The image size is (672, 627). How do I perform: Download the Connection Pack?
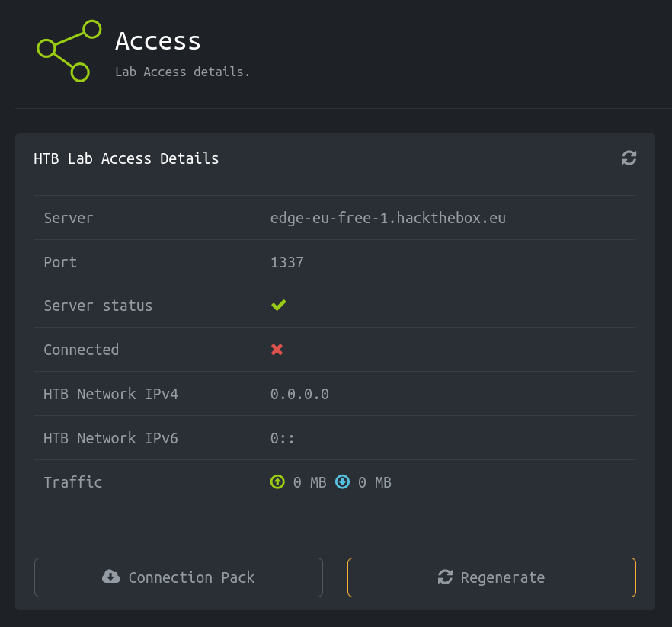pyautogui.click(x=178, y=577)
